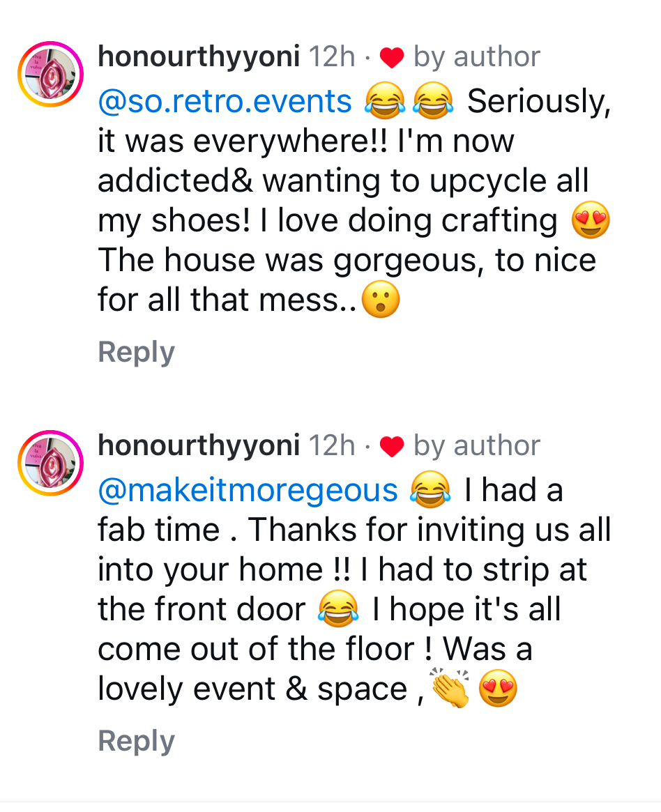The height and width of the screenshot is (812, 661).
Task: Click the red heart in the first comment header
Action: [392, 58]
